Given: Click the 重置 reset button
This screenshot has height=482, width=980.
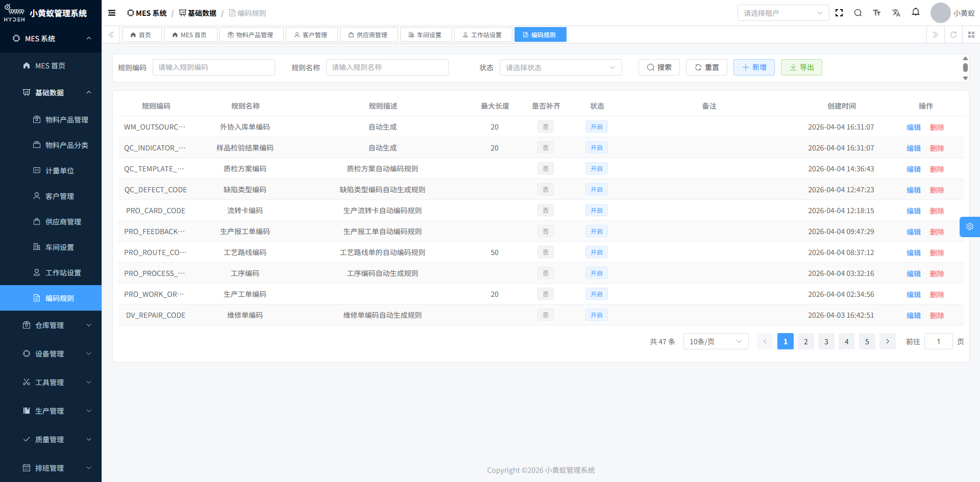Looking at the screenshot, I should pos(706,67).
